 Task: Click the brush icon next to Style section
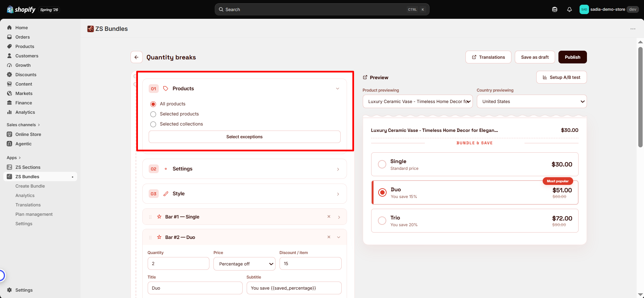[x=166, y=194]
